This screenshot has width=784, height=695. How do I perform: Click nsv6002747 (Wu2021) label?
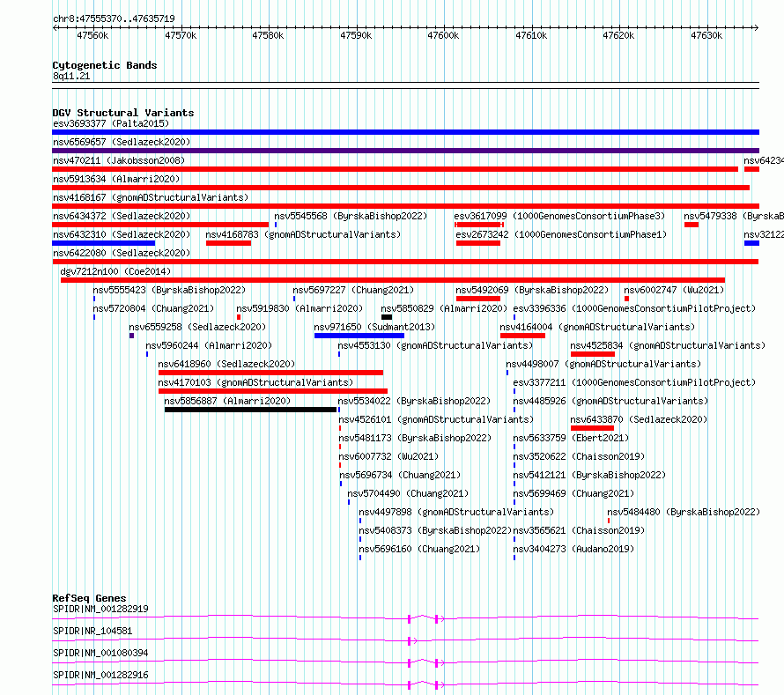tap(674, 290)
